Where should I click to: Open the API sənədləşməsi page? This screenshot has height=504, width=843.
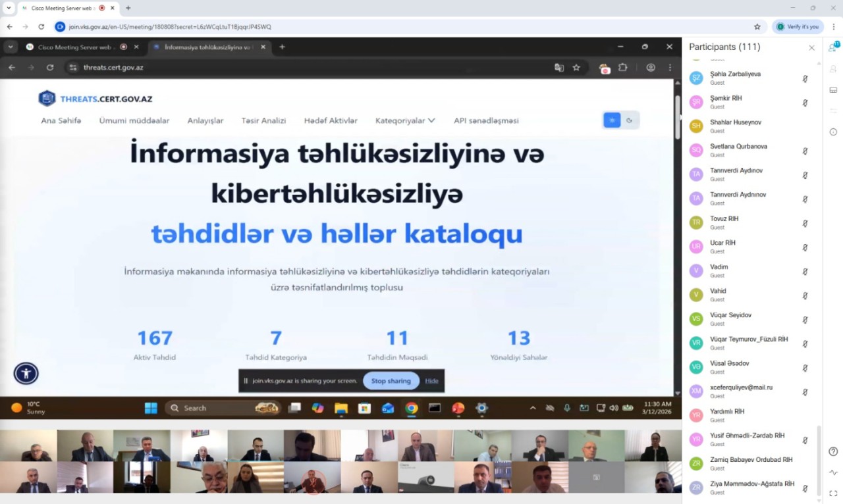(486, 120)
